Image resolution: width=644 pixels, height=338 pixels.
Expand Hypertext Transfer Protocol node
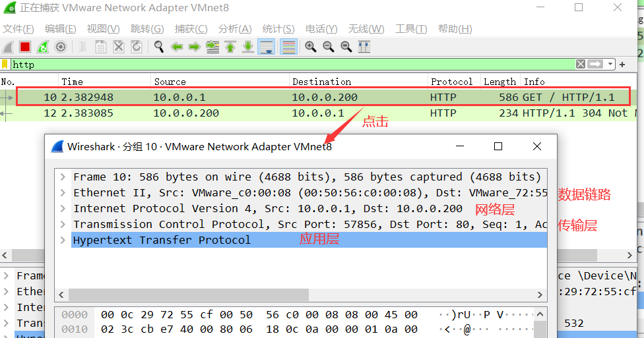[x=63, y=240]
